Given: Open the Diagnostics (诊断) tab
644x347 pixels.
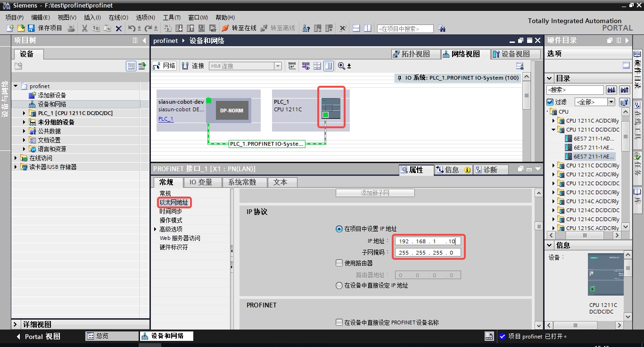Looking at the screenshot, I should (x=490, y=170).
